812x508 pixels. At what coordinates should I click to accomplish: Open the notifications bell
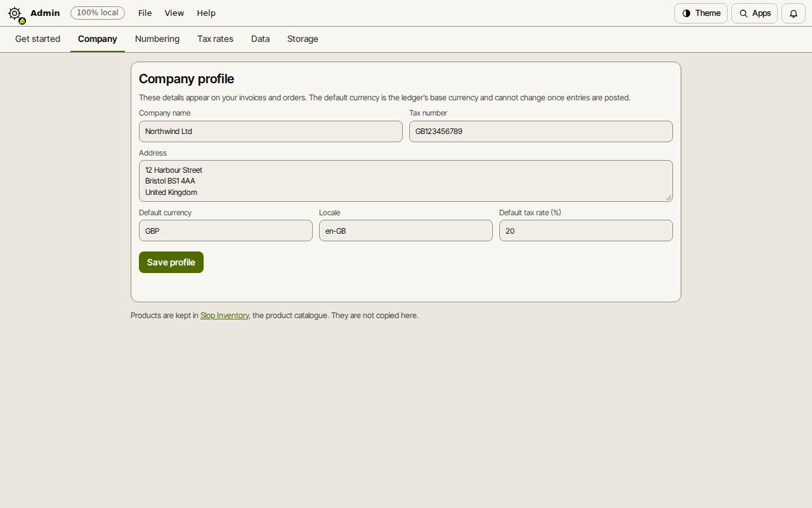(x=793, y=13)
